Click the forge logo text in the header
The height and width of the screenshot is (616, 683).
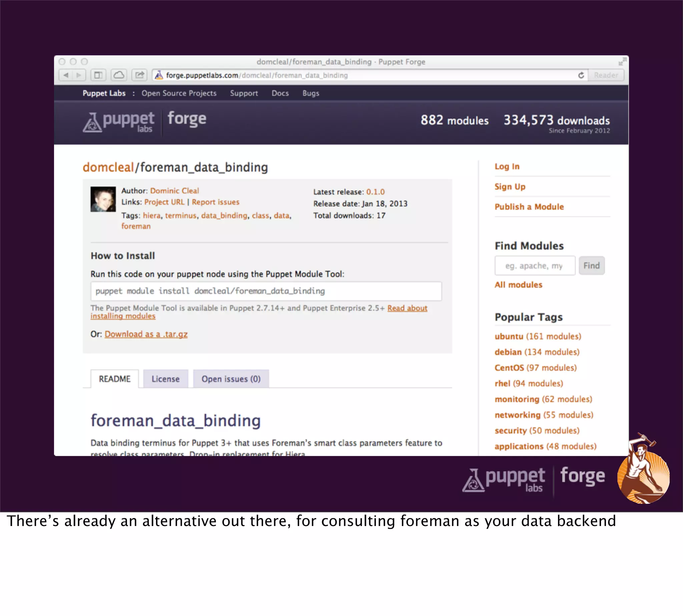[x=187, y=119]
